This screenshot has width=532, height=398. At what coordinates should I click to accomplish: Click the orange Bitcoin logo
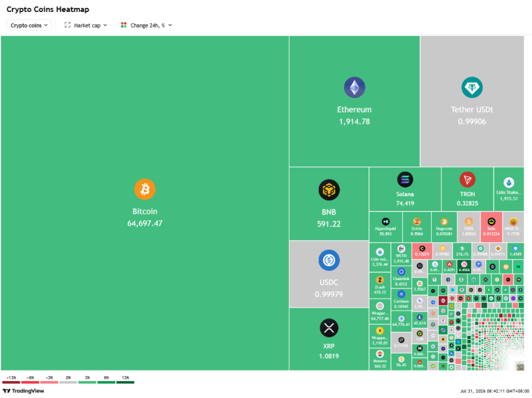click(x=145, y=189)
